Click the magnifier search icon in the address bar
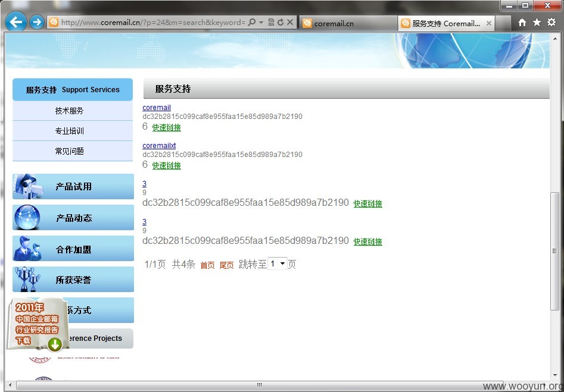The width and height of the screenshot is (564, 392). [252, 22]
